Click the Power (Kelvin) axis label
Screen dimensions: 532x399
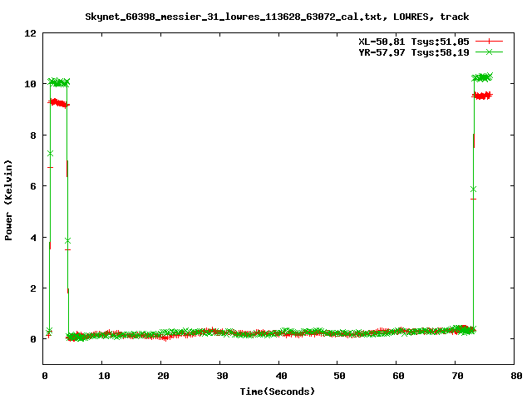pyautogui.click(x=8, y=200)
